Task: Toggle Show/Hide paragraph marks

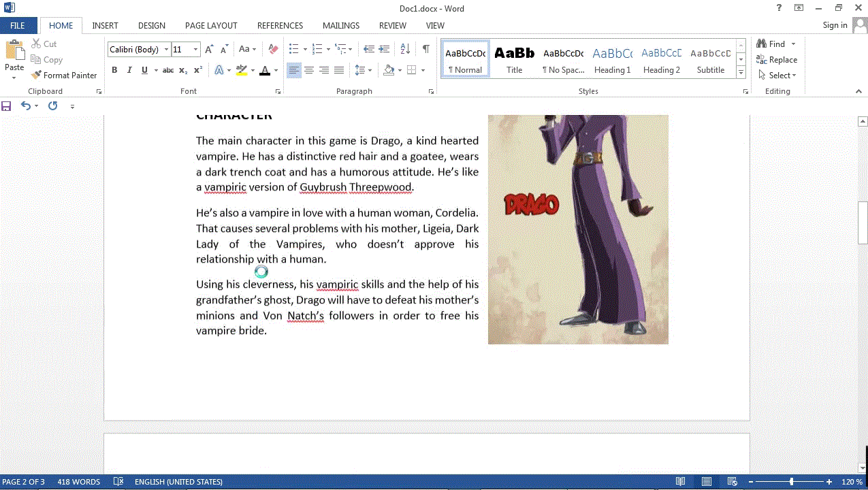Action: (x=425, y=50)
